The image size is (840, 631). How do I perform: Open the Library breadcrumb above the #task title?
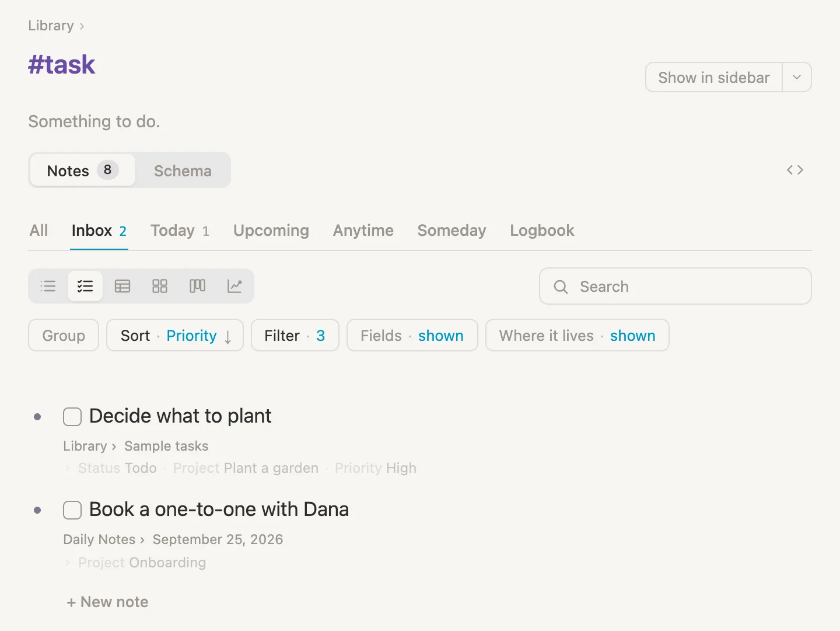point(51,26)
